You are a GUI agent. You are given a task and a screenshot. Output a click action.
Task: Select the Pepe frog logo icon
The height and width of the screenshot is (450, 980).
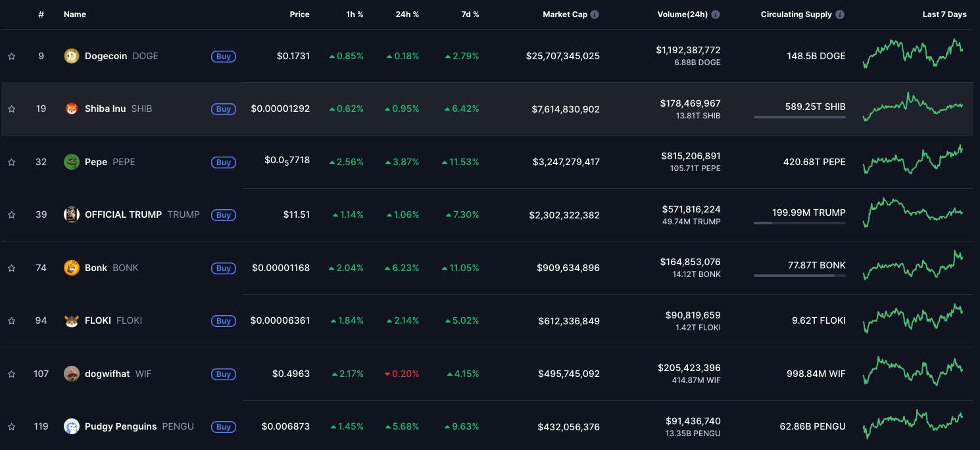pos(72,162)
